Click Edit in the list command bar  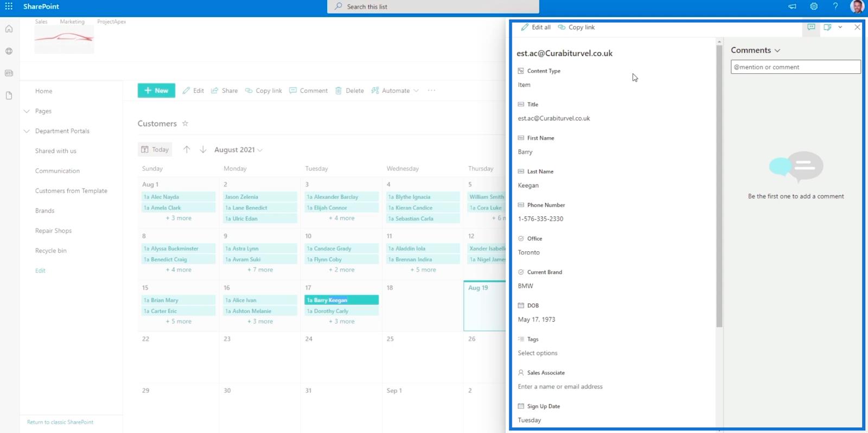pos(193,91)
